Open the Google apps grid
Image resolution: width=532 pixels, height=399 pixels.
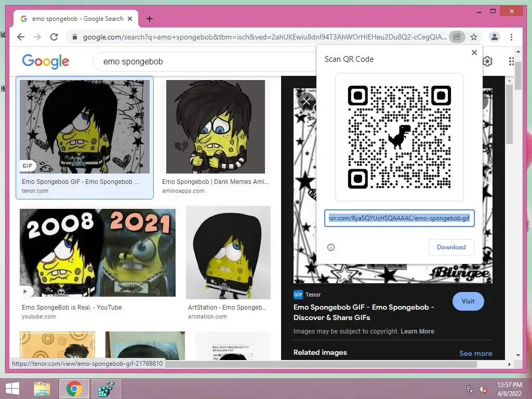pyautogui.click(x=511, y=61)
